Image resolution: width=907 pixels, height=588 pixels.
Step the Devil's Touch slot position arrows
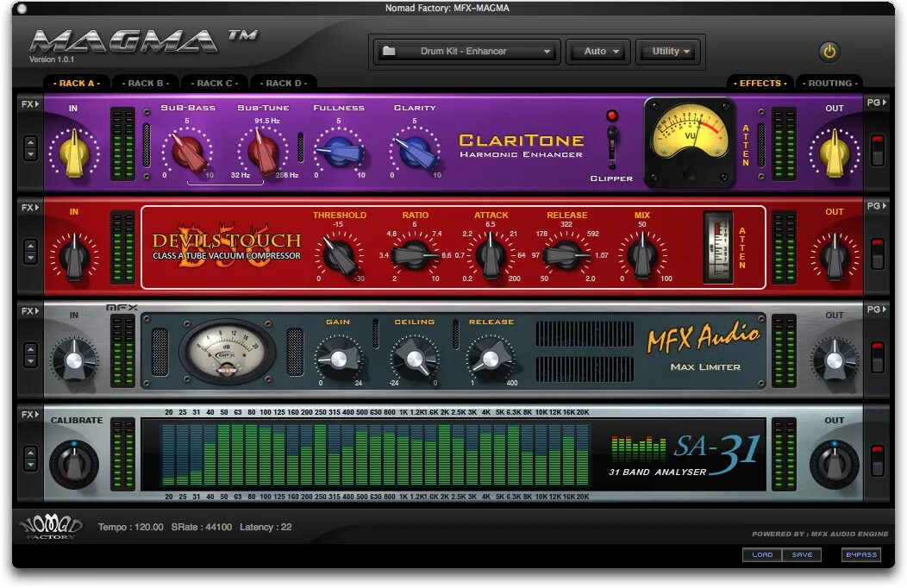[30, 252]
